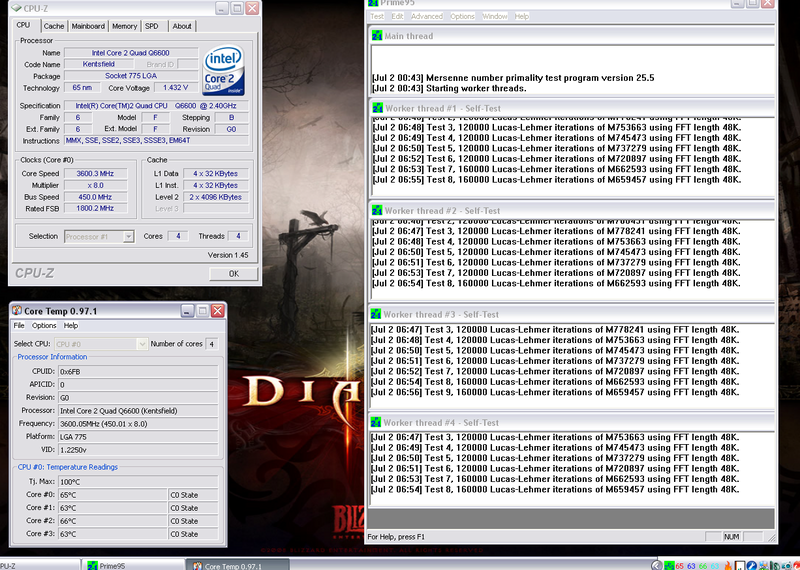Open the Memory tab in CPU-Z
800x570 pixels.
pos(124,26)
